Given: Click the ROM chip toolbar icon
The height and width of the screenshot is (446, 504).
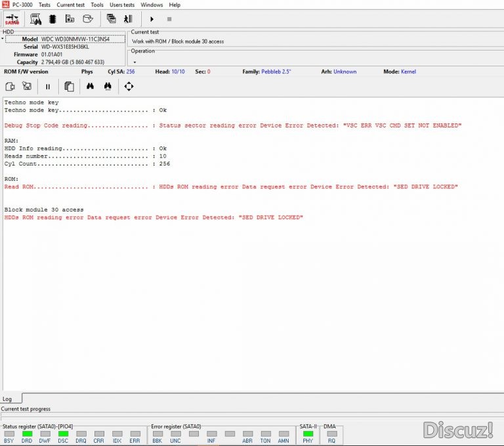Looking at the screenshot, I should click(x=52, y=19).
